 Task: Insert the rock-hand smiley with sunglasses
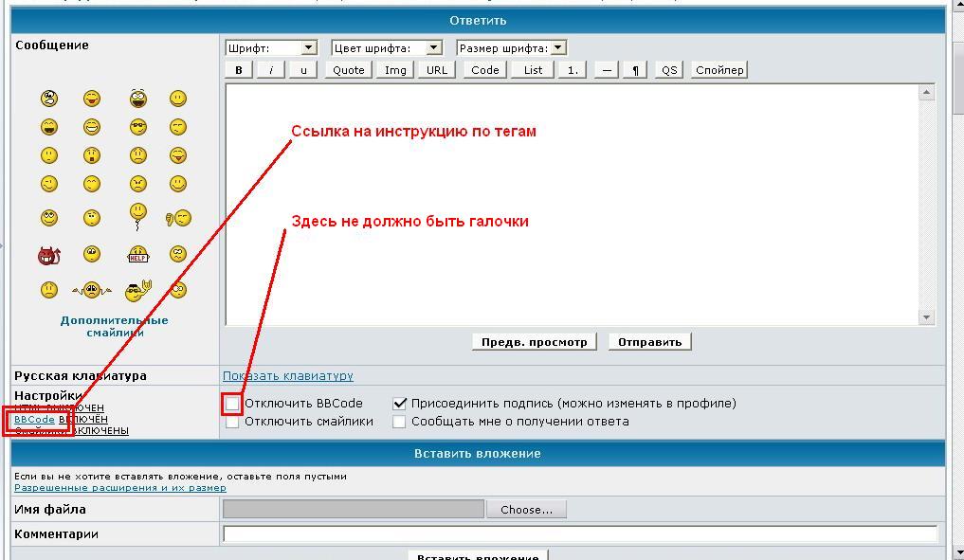138,290
